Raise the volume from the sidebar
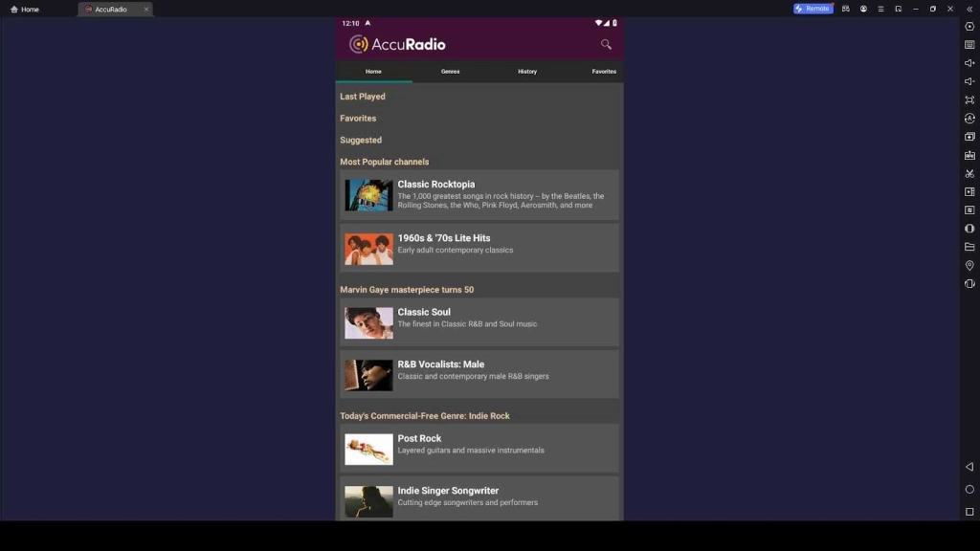This screenshot has width=980, height=551. point(969,62)
